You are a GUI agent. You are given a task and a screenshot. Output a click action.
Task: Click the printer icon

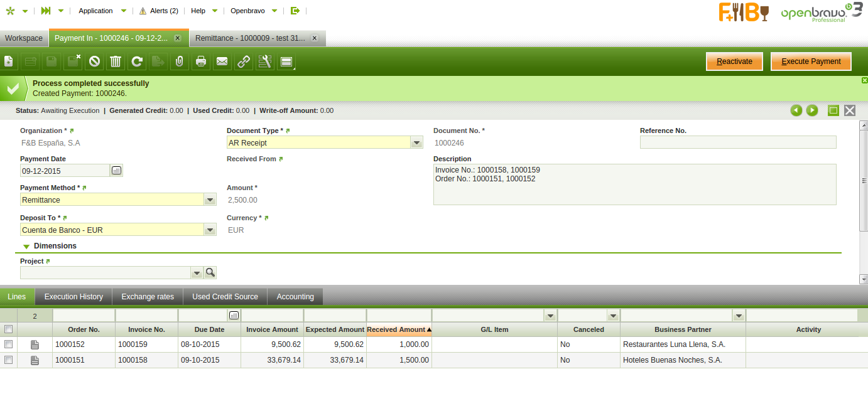201,61
